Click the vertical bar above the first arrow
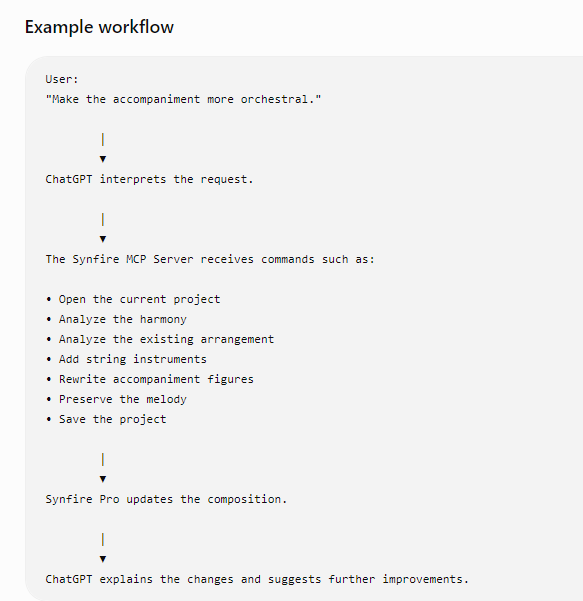 pos(103,140)
